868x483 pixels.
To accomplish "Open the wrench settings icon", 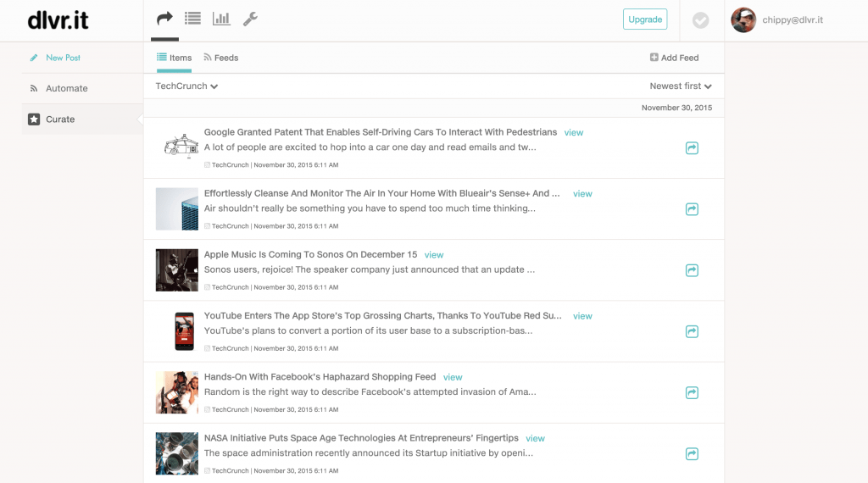I will pyautogui.click(x=250, y=19).
